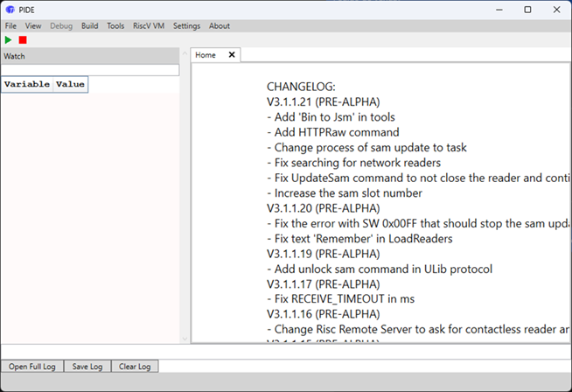Click 'Fix text 'Remember' in LoadReaders' line
Viewport: 572px width, 392px height.
[x=359, y=239]
